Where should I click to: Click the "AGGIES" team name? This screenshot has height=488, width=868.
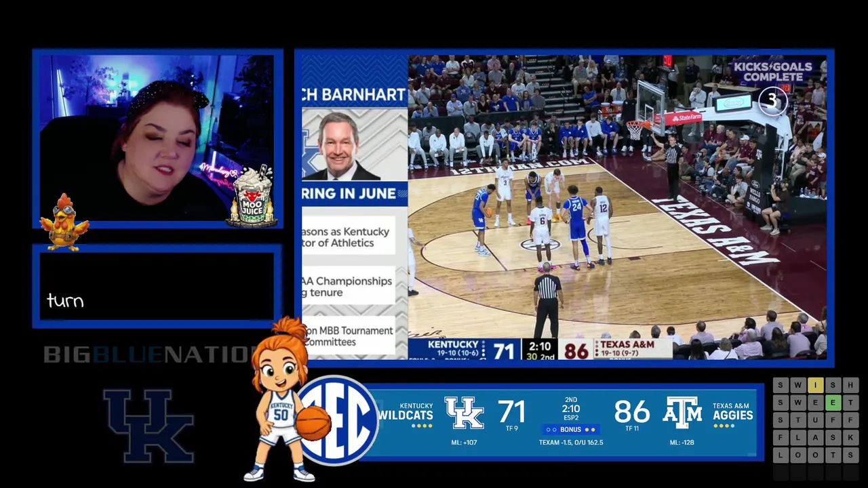[732, 415]
